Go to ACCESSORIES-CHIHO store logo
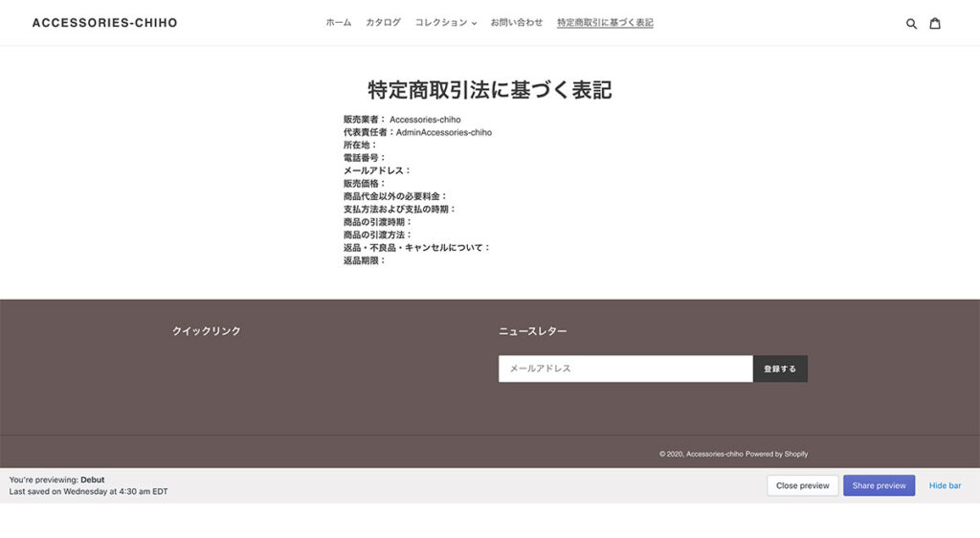The height and width of the screenshot is (538, 980). coord(105,22)
